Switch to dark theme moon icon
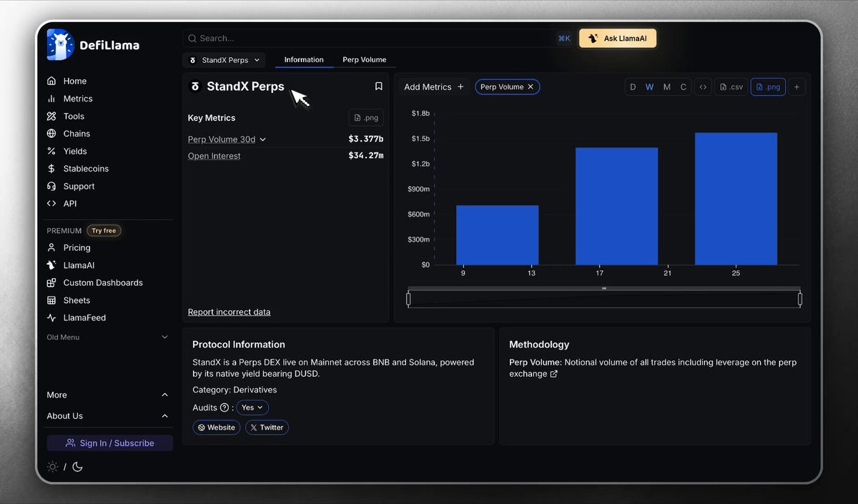The image size is (858, 504). (x=78, y=467)
